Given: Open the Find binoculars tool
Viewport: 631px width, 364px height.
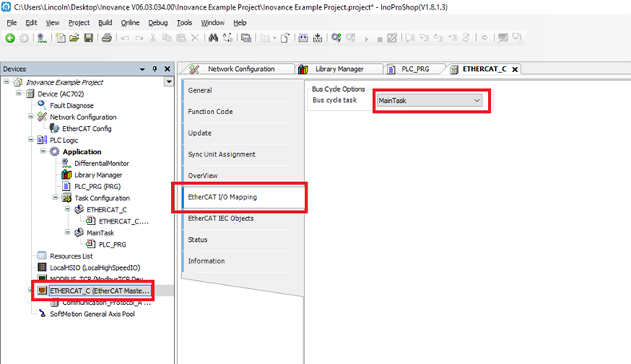Looking at the screenshot, I should pos(211,38).
